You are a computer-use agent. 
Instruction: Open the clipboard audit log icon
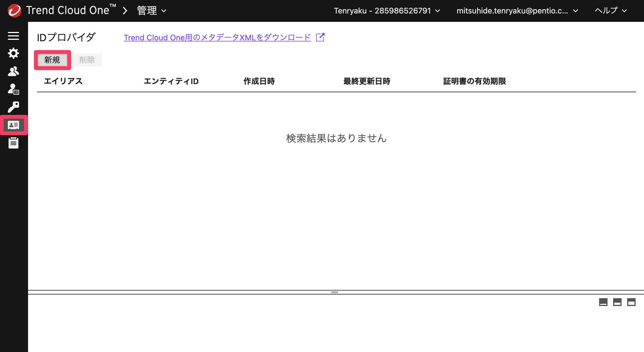point(13,143)
